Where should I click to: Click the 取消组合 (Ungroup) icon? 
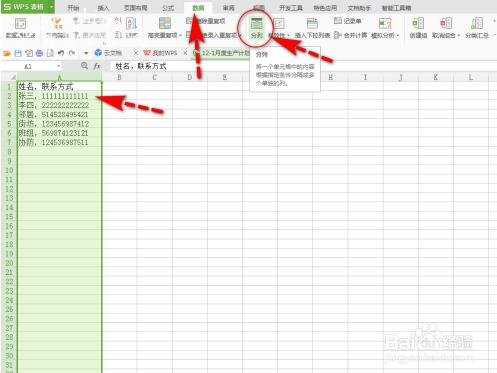click(446, 24)
